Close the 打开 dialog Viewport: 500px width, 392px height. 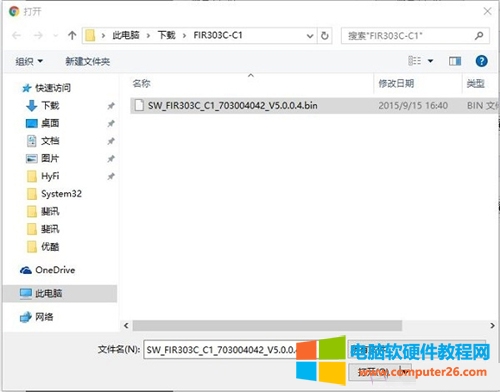(487, 11)
